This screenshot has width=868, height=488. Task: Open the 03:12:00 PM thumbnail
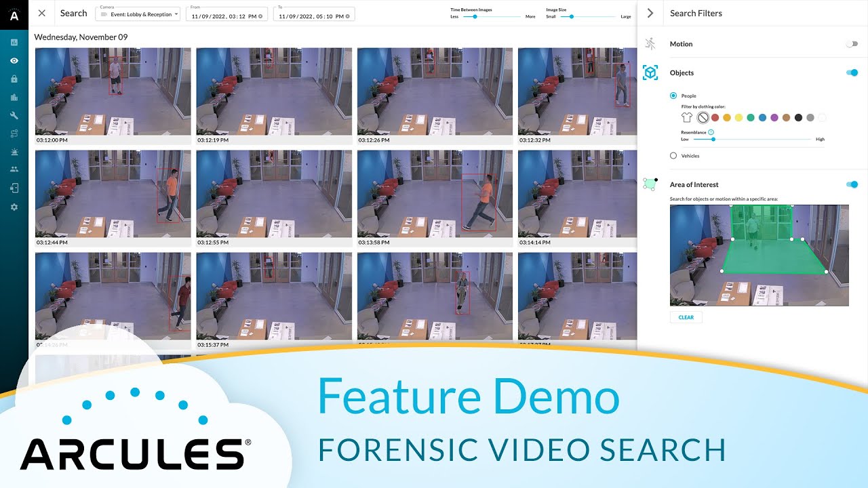[x=113, y=91]
